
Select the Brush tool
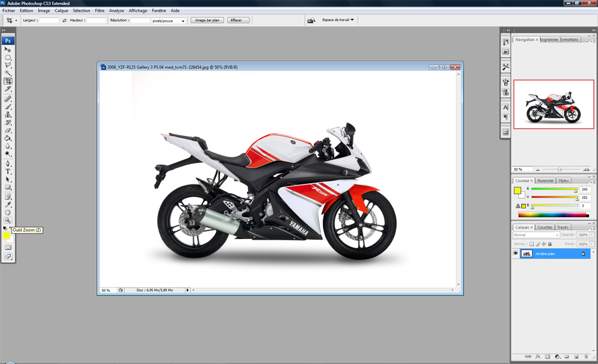click(8, 107)
